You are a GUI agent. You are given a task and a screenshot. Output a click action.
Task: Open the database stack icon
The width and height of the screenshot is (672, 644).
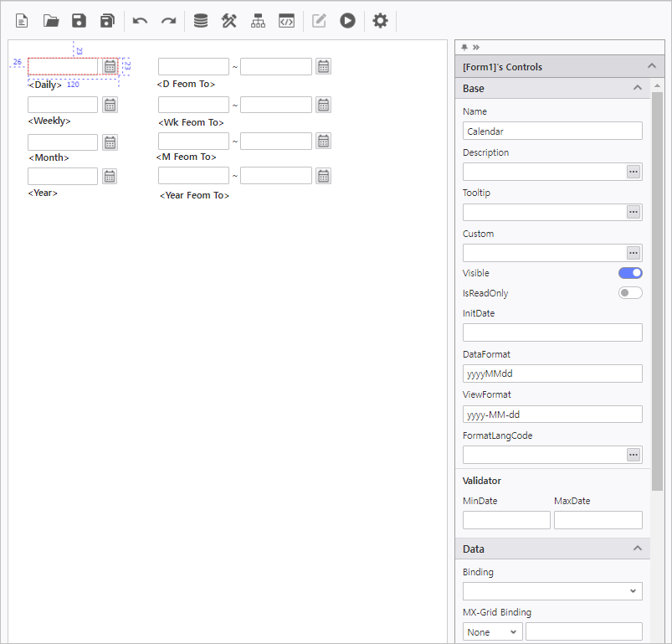click(x=201, y=21)
